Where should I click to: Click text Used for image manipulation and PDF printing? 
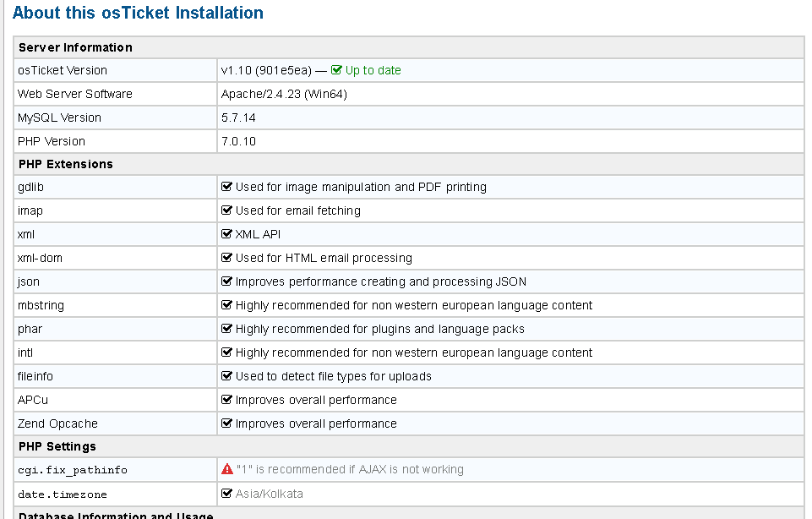361,187
